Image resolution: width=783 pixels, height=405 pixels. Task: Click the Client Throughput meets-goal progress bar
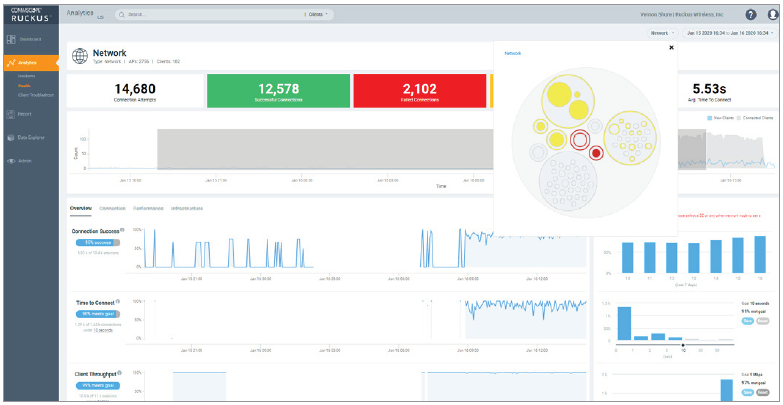(98, 386)
